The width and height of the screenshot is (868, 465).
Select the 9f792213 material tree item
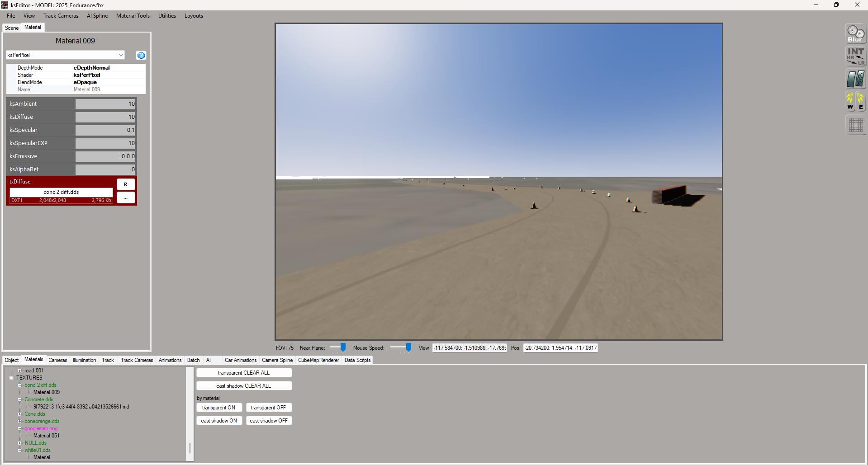[81, 407]
